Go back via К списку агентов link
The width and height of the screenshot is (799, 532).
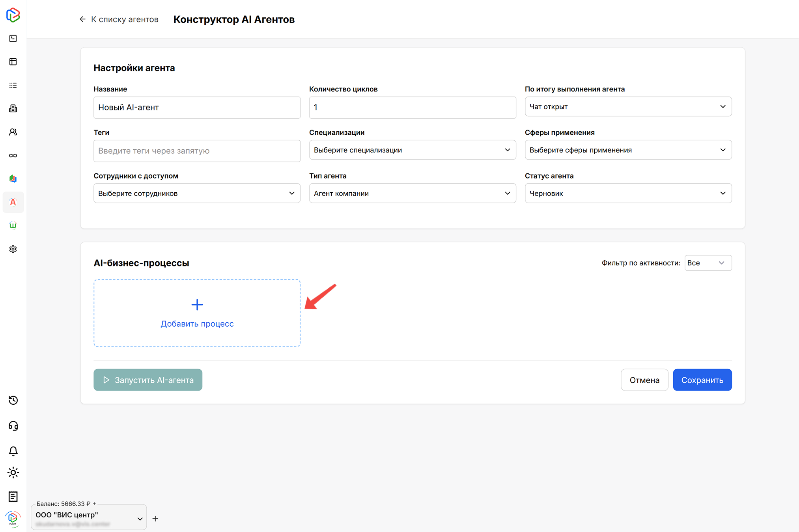pyautogui.click(x=119, y=19)
